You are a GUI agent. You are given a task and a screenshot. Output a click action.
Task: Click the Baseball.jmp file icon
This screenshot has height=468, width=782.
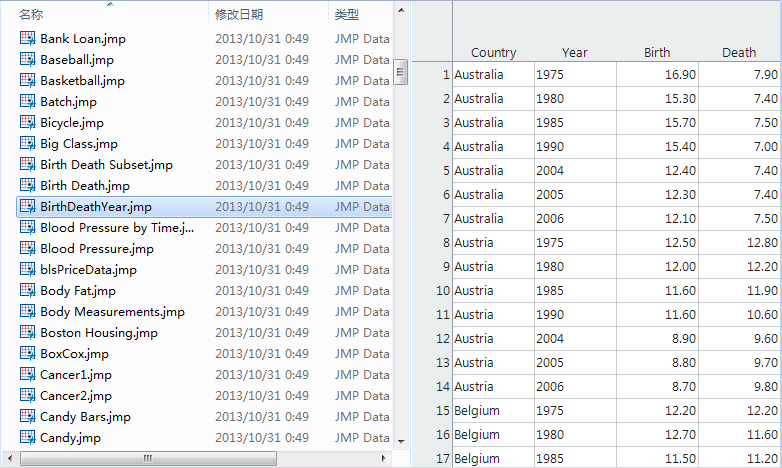point(27,59)
